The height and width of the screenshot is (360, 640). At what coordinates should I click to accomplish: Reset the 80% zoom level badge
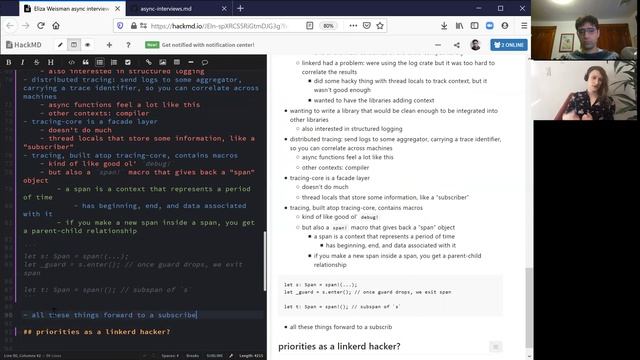(x=328, y=26)
